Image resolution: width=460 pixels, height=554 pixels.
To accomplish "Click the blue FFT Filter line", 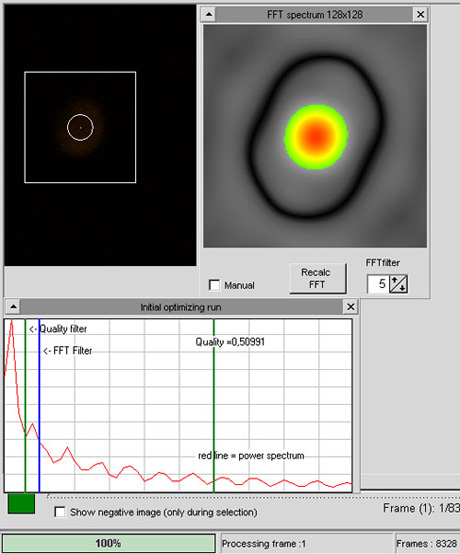I will point(39,405).
